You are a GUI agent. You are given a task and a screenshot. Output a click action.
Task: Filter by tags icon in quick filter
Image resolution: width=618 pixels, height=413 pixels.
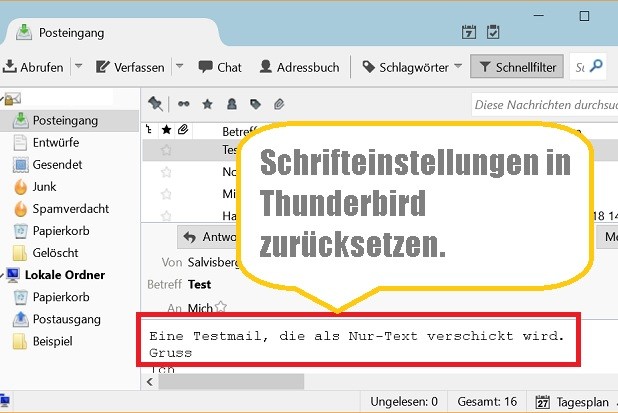255,104
